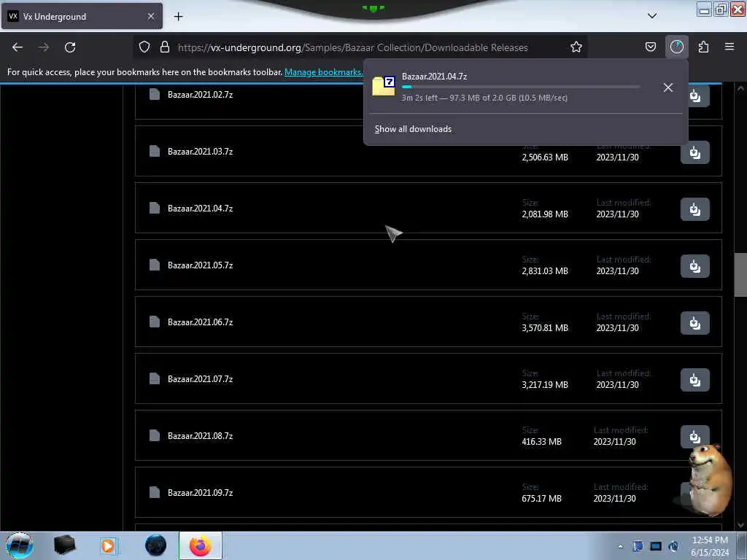This screenshot has width=747, height=560.
Task: Click the 2,831.03 MB size value
Action: (545, 271)
